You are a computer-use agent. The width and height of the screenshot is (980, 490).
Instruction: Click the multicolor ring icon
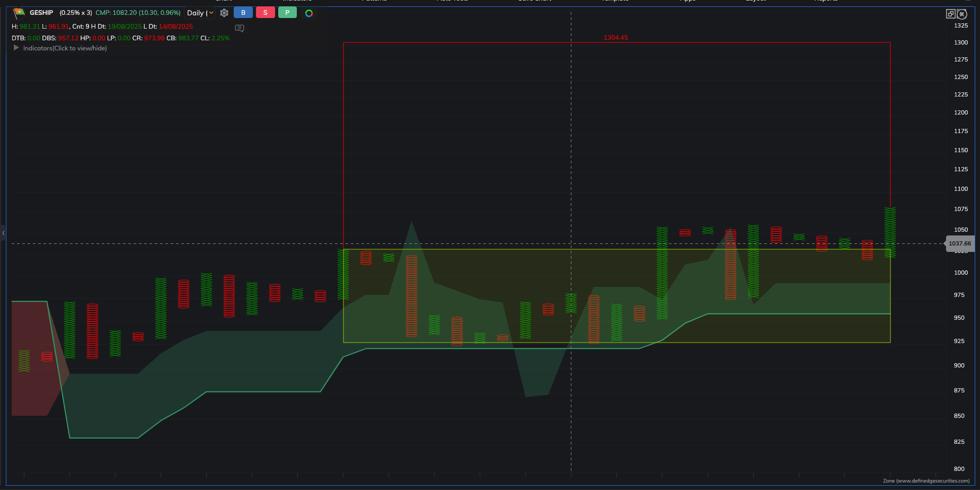pyautogui.click(x=309, y=13)
